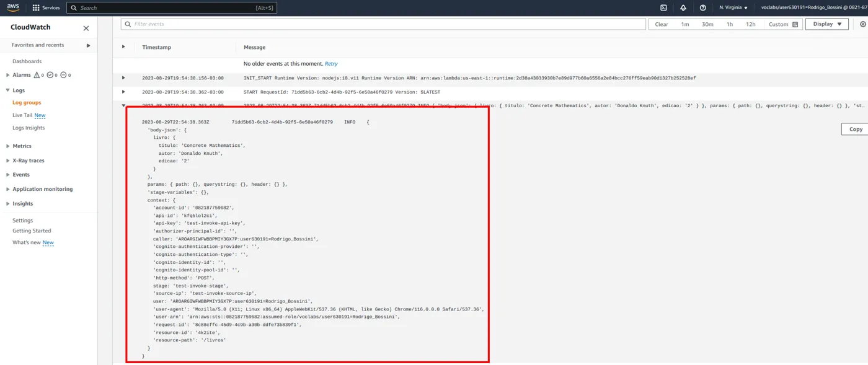Click the AWS logo home icon
Screen dimensions: 868x365
13,7
